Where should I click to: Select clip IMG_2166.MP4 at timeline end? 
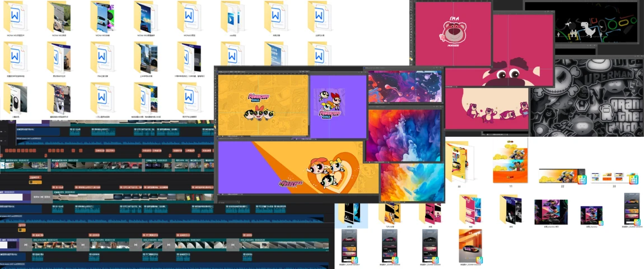click(x=283, y=244)
